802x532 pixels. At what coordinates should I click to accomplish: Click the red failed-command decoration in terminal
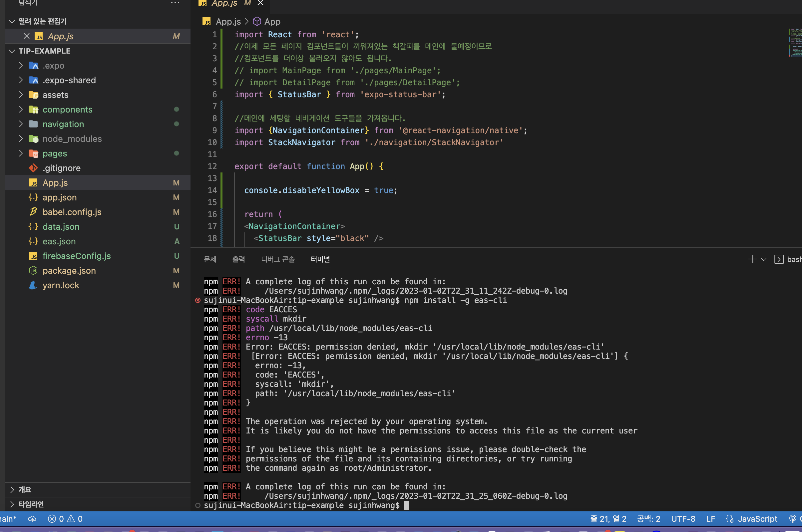point(198,300)
